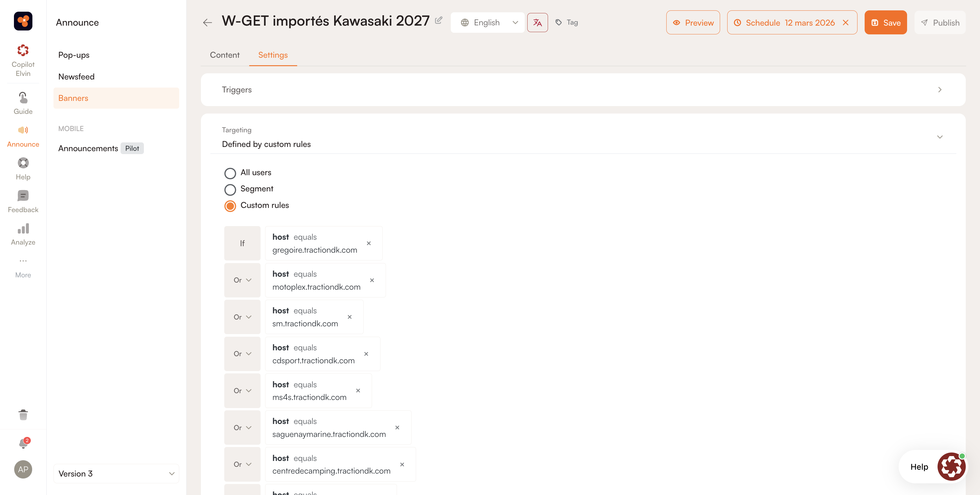Remove centredecamping.tractiondk.com host rule
Image resolution: width=980 pixels, height=495 pixels.
point(402,465)
